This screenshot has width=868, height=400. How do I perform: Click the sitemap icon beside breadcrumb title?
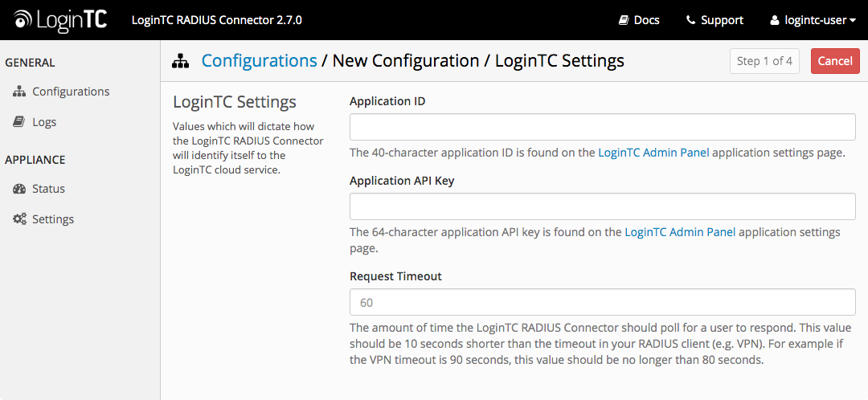click(x=181, y=61)
